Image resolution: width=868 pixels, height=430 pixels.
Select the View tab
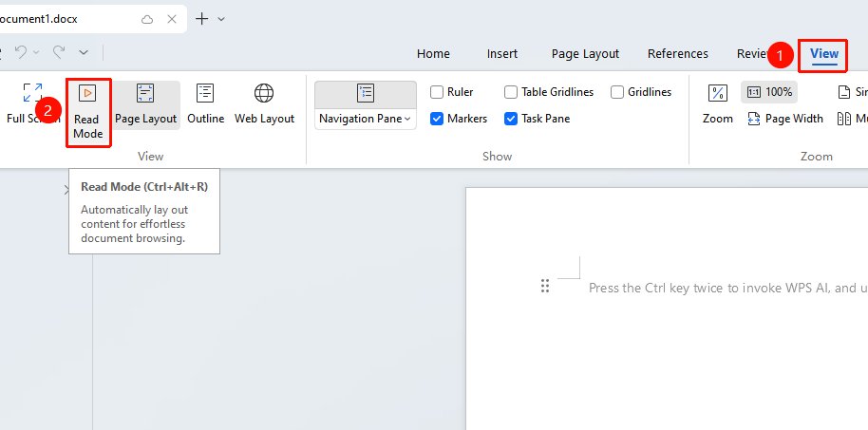(824, 54)
